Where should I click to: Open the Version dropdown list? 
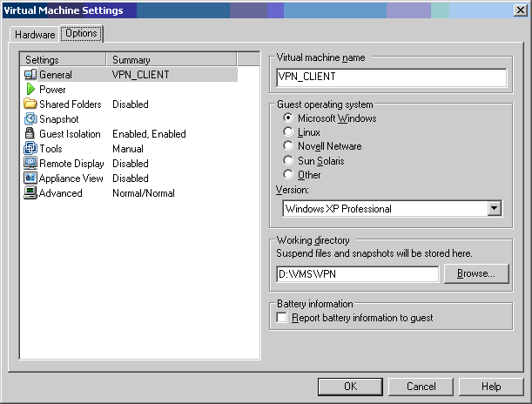[495, 209]
